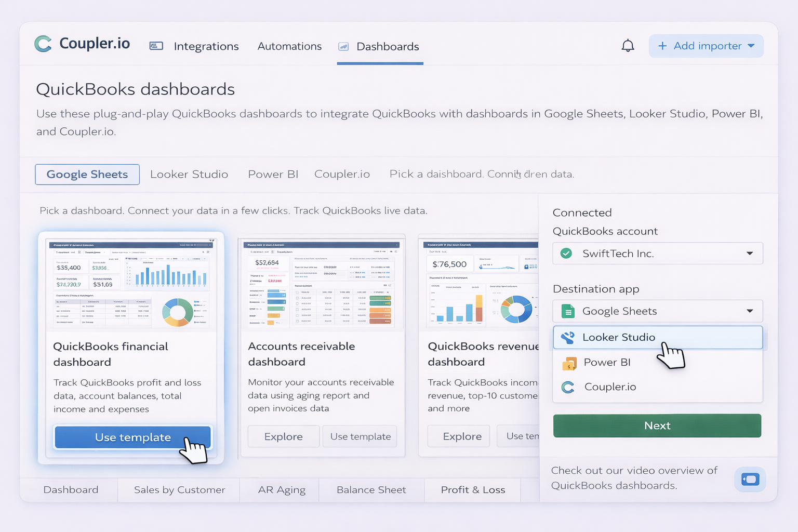Go to the Dashboards menu item
The width and height of the screenshot is (798, 532).
pos(388,47)
